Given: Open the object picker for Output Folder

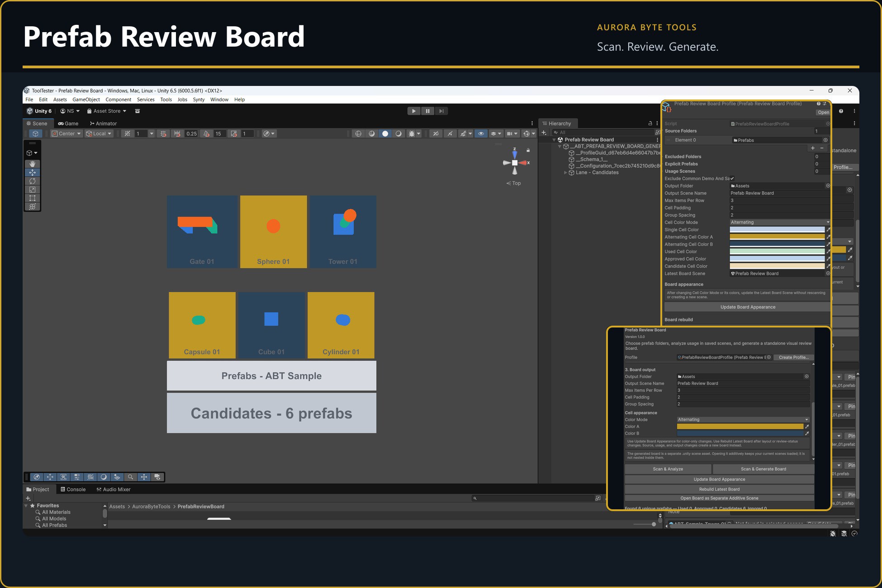Looking at the screenshot, I should [828, 186].
